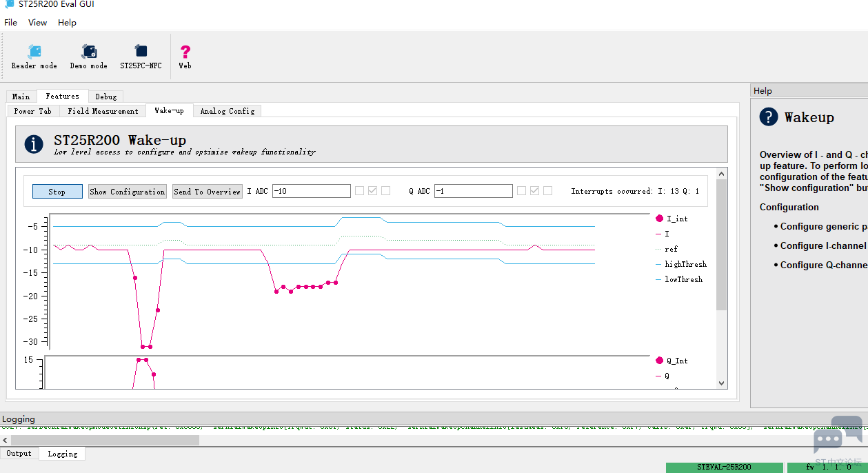Launch ST25PC-NFC toolbar icon

click(141, 57)
